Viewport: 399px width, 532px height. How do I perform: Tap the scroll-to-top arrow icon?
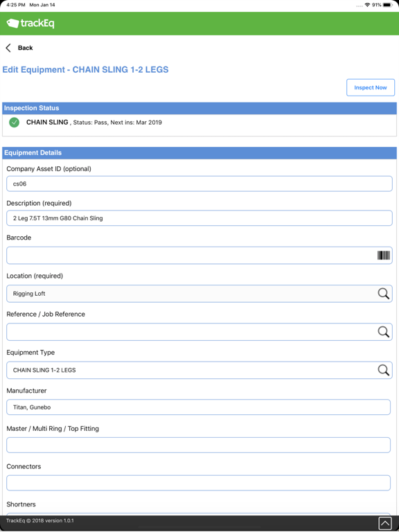tap(384, 524)
